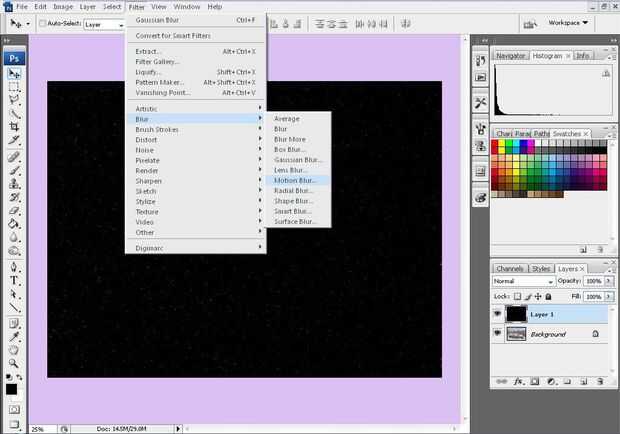Switch to the Styles tab
The image size is (620, 434).
[541, 269]
